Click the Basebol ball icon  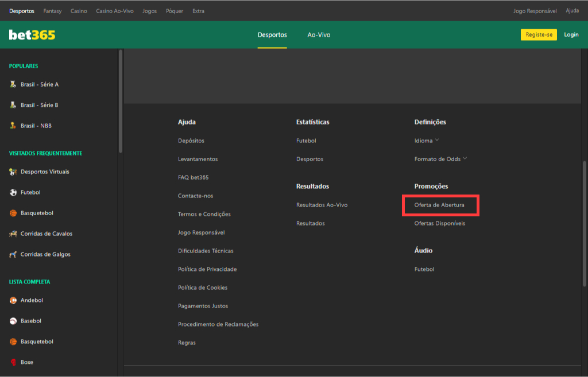coord(13,321)
